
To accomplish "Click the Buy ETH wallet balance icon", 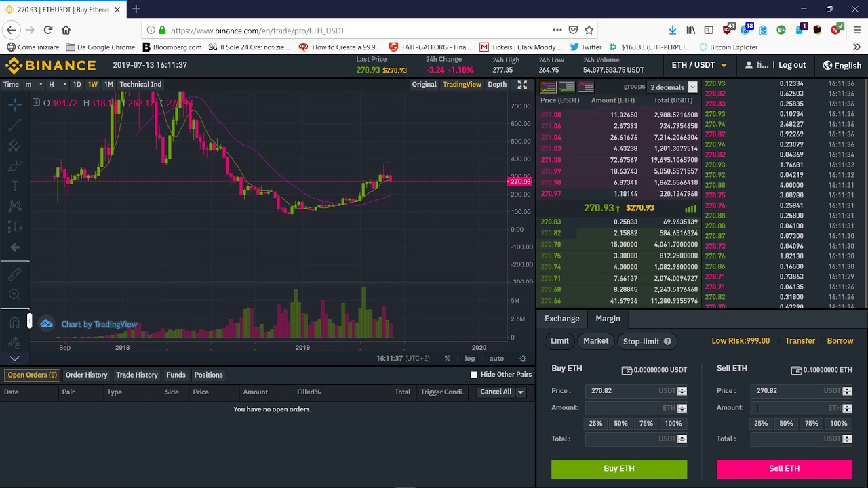I will pyautogui.click(x=627, y=370).
